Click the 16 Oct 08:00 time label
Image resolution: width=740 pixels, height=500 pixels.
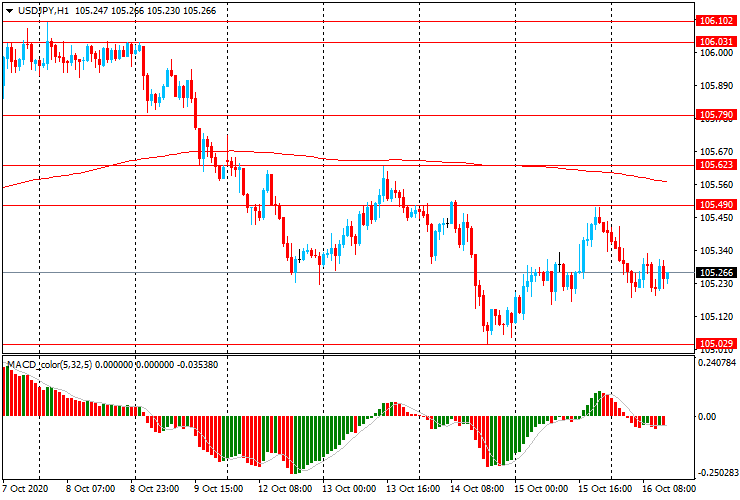tap(669, 488)
